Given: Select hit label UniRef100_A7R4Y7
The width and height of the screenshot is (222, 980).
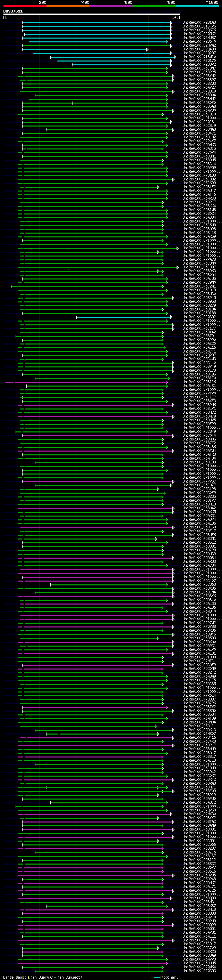Looking at the screenshot, I should [x=199, y=141].
